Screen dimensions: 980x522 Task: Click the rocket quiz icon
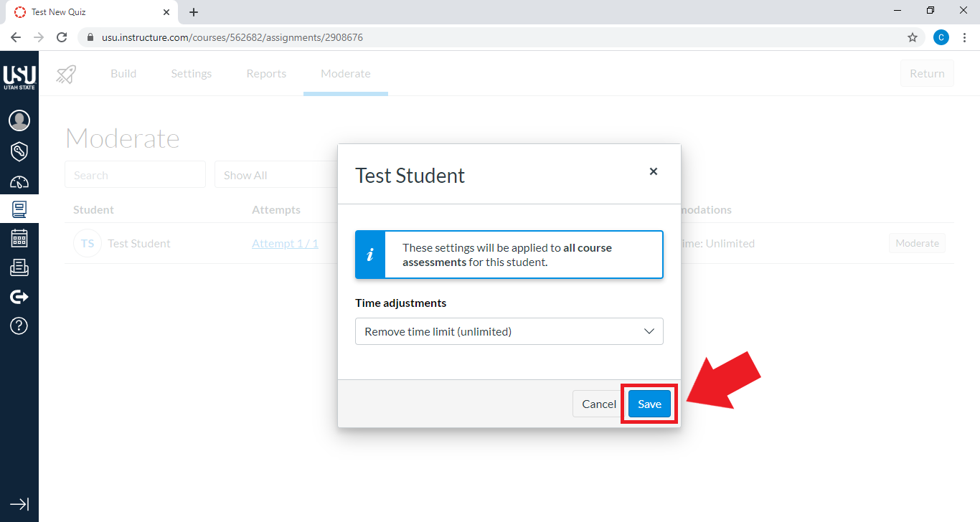coord(66,74)
